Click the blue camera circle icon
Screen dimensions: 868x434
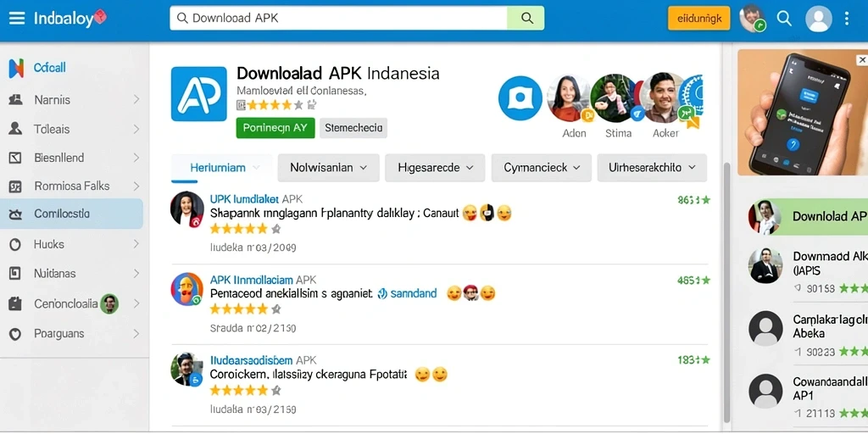coord(520,98)
